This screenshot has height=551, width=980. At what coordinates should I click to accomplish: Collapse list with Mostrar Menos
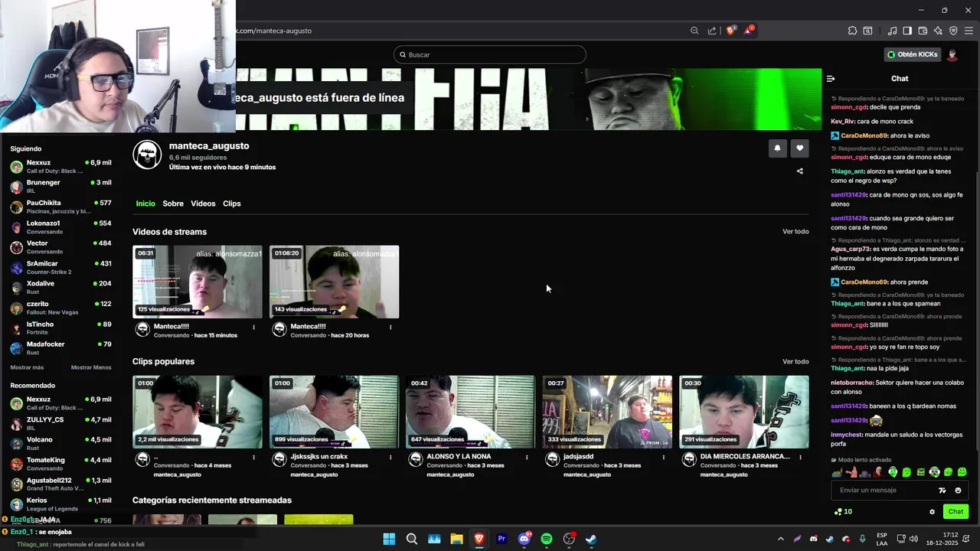click(91, 367)
